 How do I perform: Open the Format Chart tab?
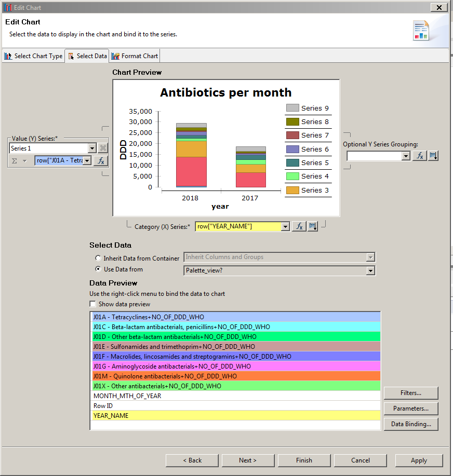pyautogui.click(x=135, y=56)
